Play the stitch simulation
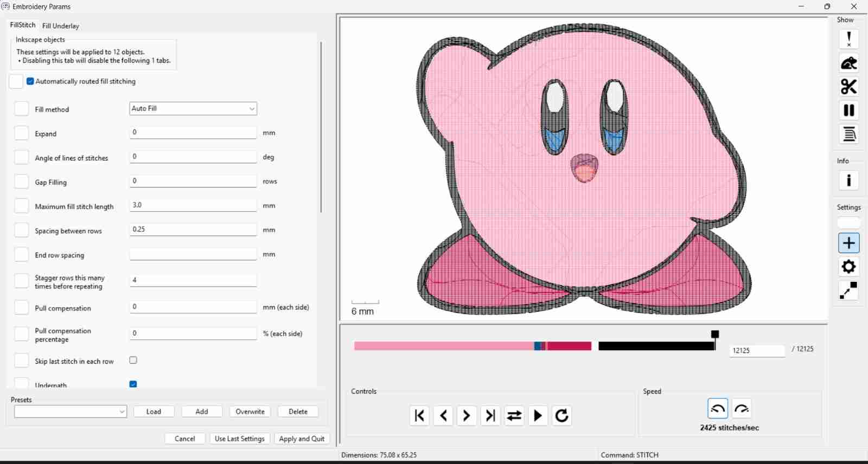Viewport: 868px width, 464px height. click(x=538, y=416)
